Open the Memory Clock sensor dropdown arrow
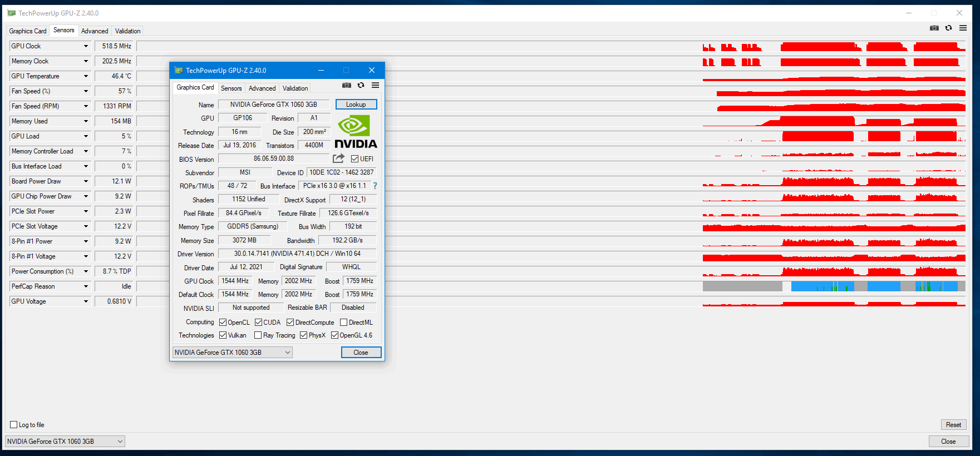This screenshot has width=980, height=456. 86,61
